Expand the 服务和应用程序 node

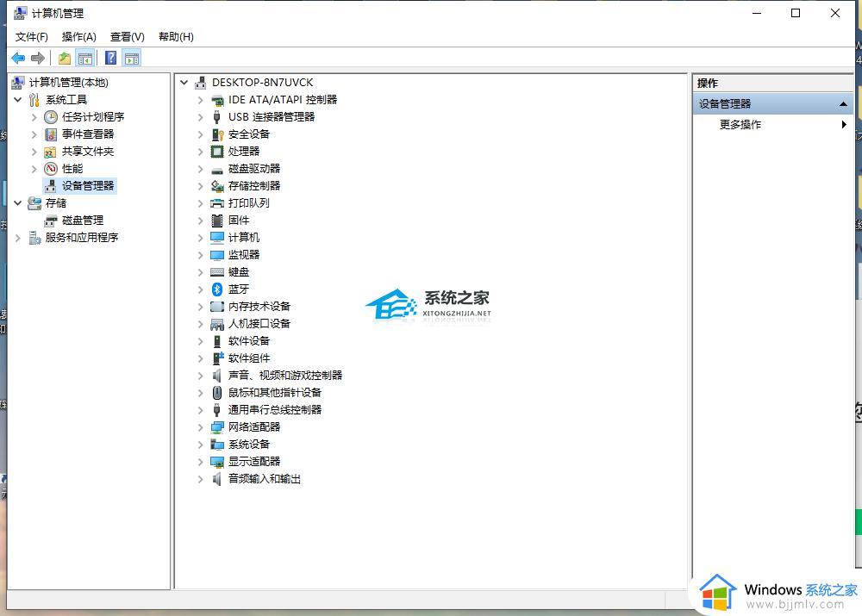pos(17,238)
